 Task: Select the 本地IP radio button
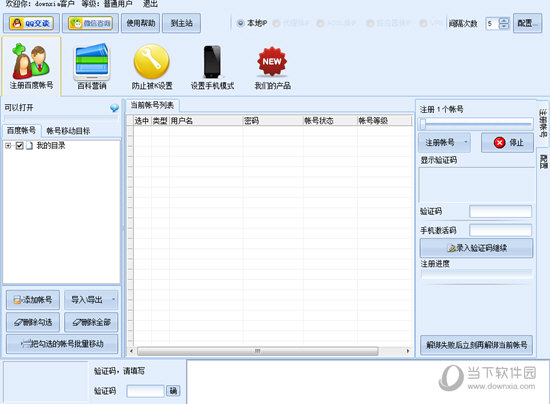pos(240,23)
